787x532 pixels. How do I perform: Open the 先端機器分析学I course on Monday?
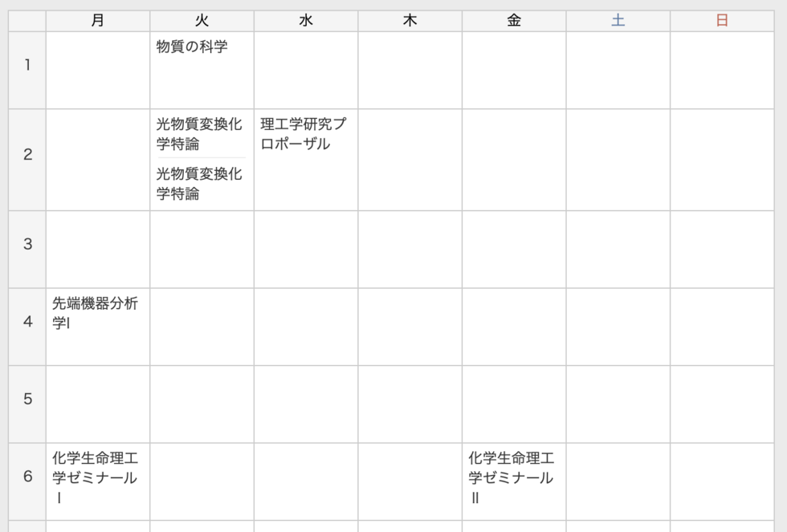(x=96, y=317)
